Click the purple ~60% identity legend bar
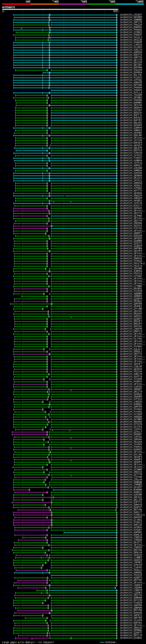This screenshot has height=644, width=146. [73, 4]
